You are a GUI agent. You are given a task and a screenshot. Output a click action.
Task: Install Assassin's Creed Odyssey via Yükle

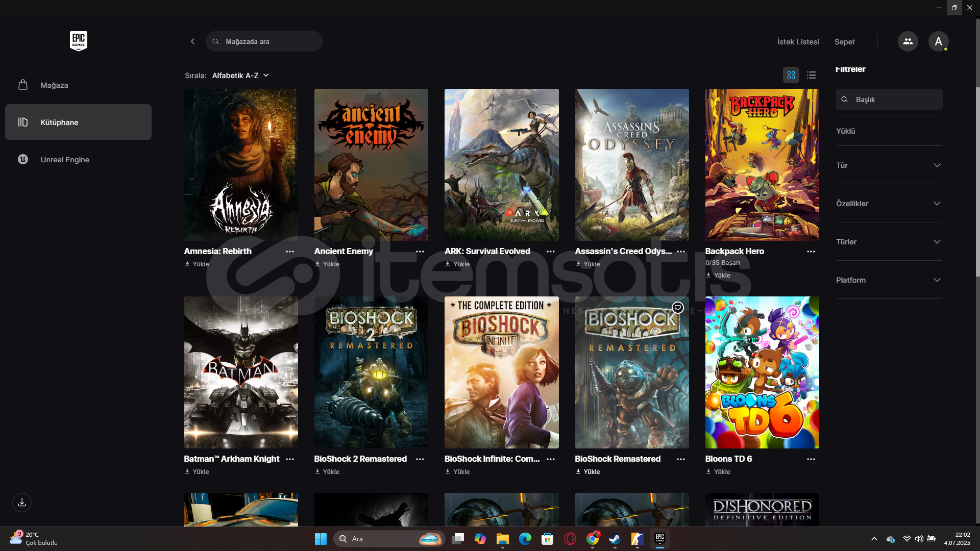588,264
